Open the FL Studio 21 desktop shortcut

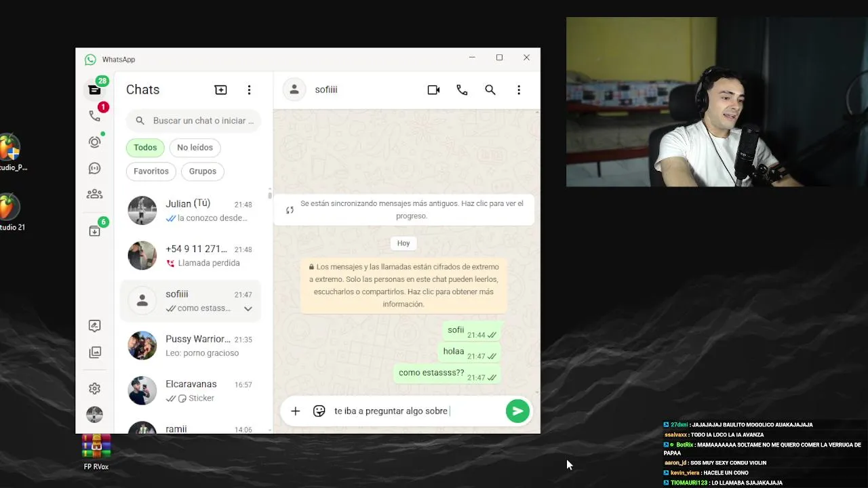click(11, 212)
